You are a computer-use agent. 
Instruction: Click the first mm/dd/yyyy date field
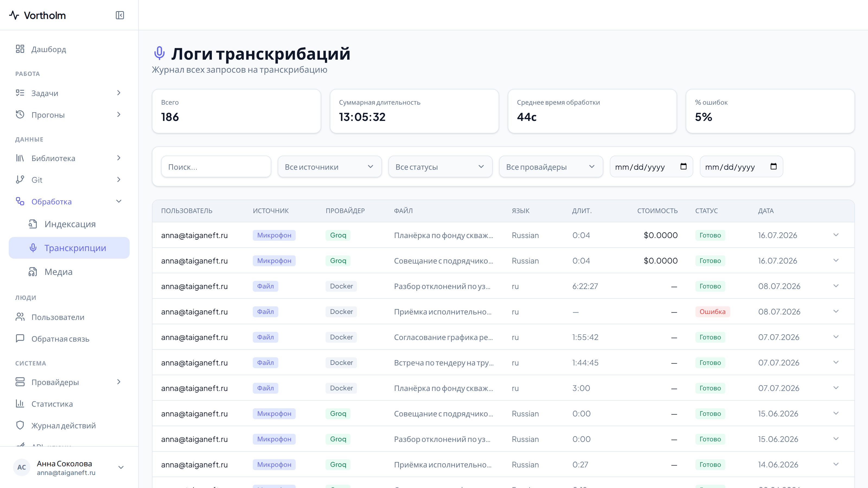[x=651, y=167]
